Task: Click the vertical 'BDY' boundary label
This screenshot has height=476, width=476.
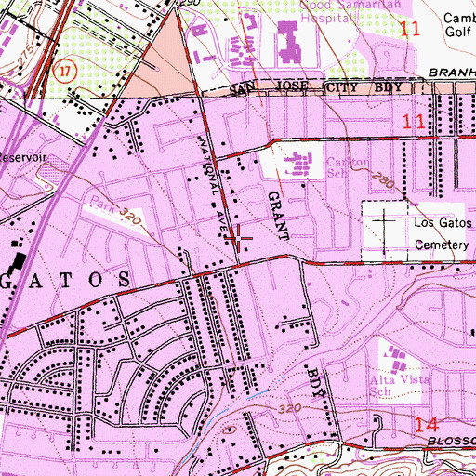Action: [316, 382]
